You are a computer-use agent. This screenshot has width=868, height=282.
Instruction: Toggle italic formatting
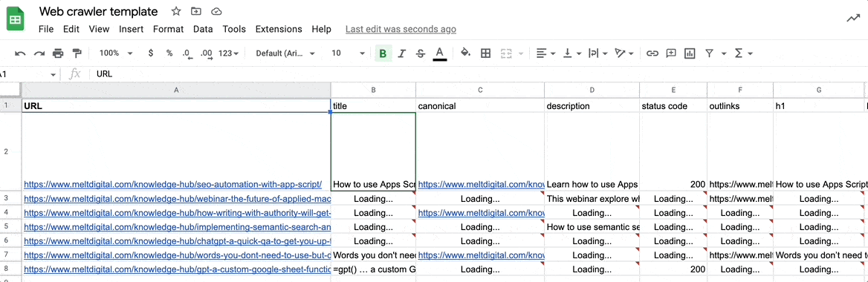click(x=402, y=53)
